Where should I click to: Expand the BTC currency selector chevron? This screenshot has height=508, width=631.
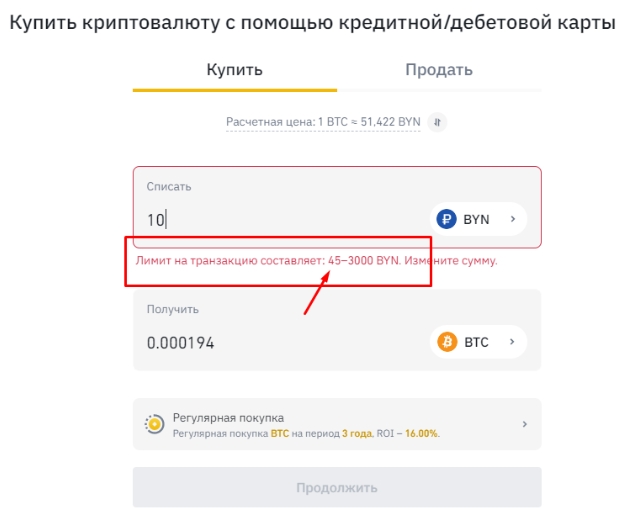click(x=513, y=342)
